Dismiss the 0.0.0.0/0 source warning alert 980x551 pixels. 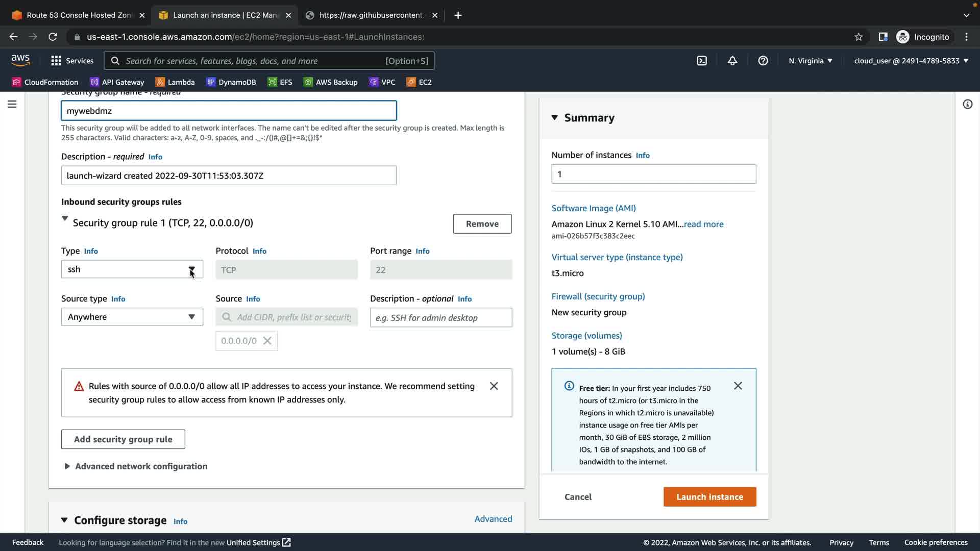pyautogui.click(x=494, y=386)
